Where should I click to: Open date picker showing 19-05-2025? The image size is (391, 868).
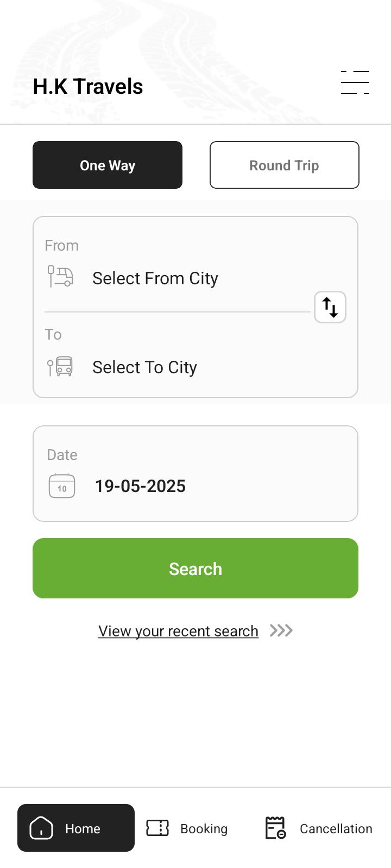tap(195, 474)
